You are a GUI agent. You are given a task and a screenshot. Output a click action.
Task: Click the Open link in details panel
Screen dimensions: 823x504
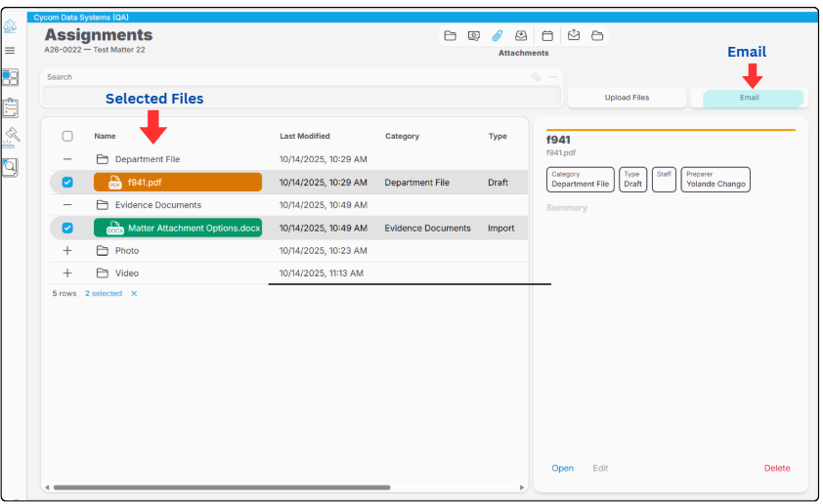(562, 468)
